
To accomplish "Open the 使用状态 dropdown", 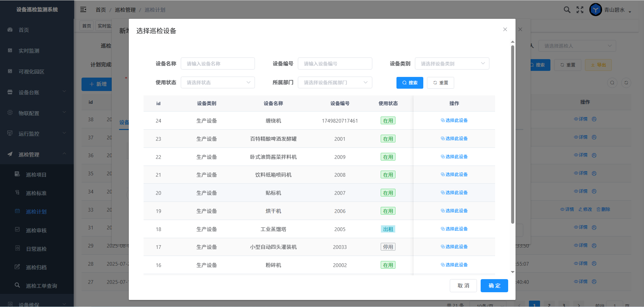I will click(x=218, y=83).
